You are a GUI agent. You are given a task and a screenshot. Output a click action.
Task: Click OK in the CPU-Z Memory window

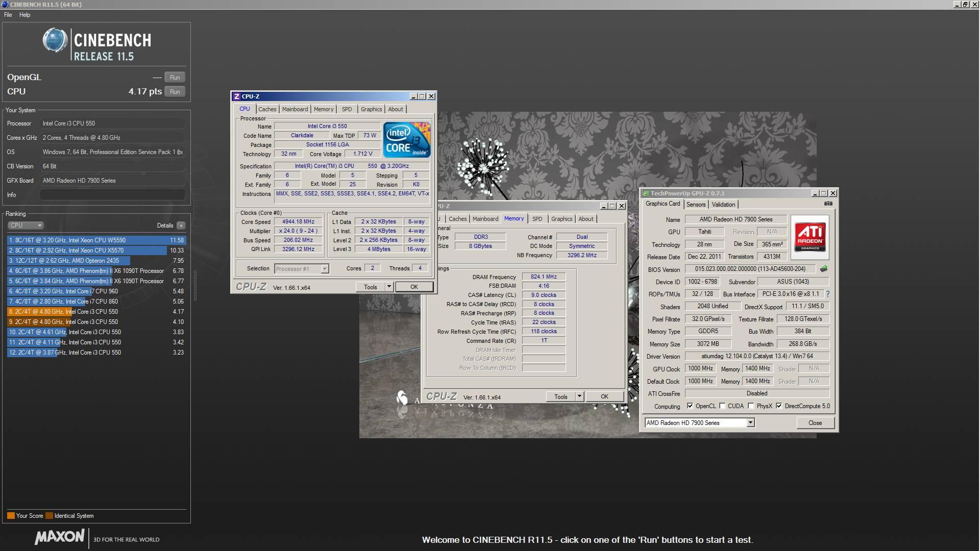604,396
